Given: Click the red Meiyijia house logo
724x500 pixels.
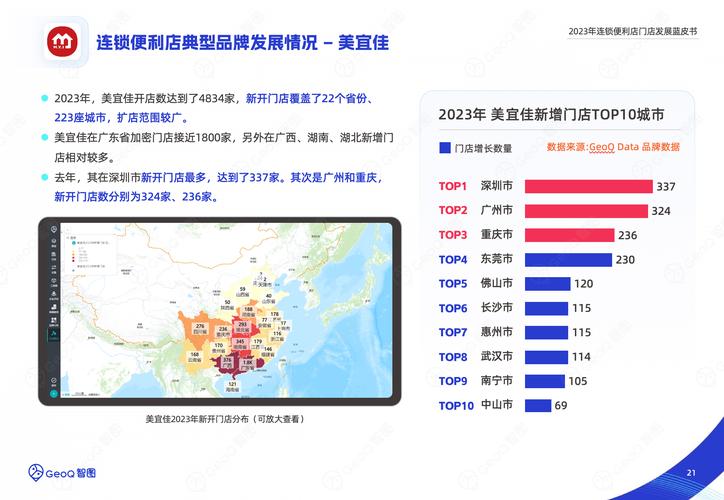Looking at the screenshot, I should tap(62, 42).
